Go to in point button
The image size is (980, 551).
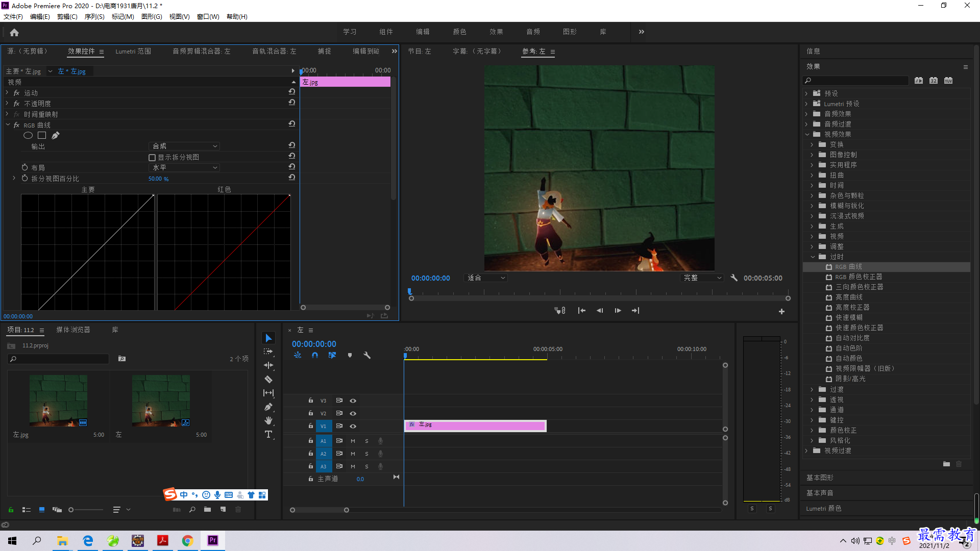pyautogui.click(x=581, y=311)
